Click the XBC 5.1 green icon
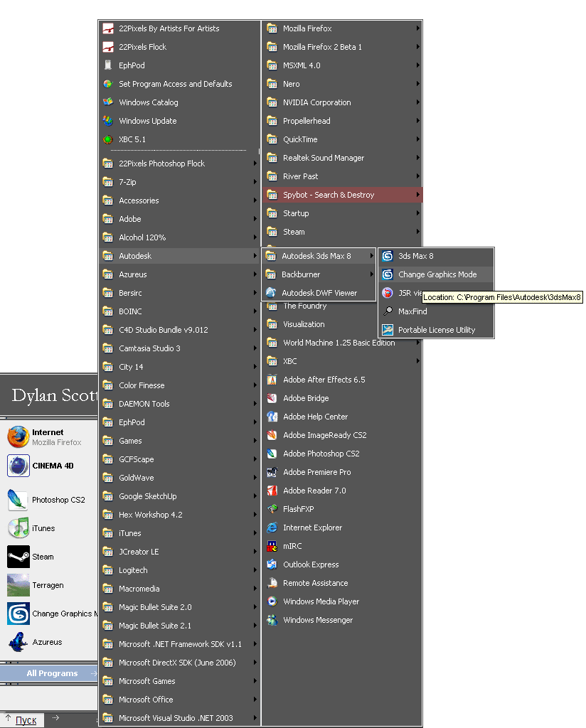This screenshot has width=586, height=728. point(108,139)
